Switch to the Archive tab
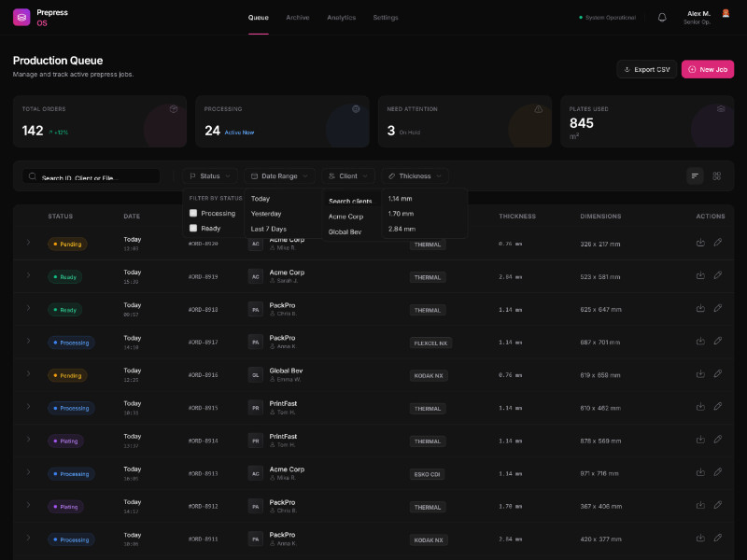Screen dimensions: 747x560 pyautogui.click(x=298, y=18)
